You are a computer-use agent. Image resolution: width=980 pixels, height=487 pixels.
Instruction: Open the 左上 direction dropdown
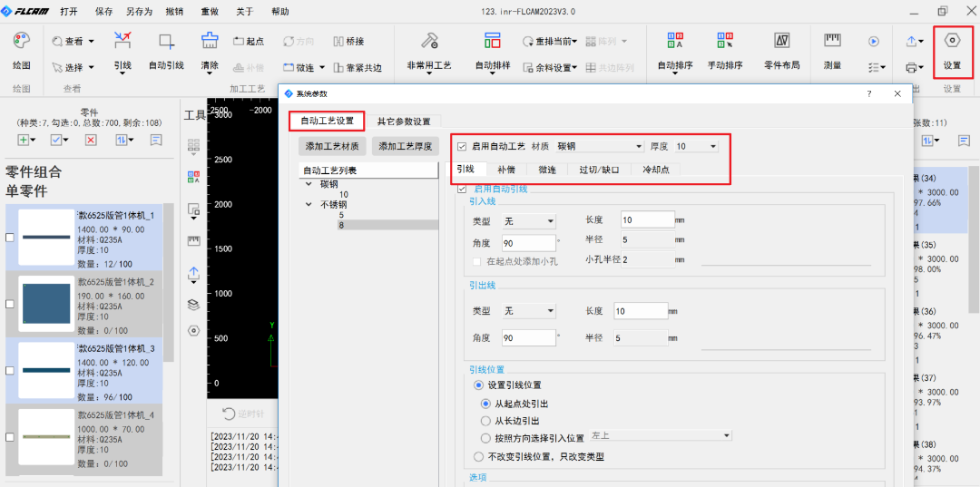click(660, 435)
